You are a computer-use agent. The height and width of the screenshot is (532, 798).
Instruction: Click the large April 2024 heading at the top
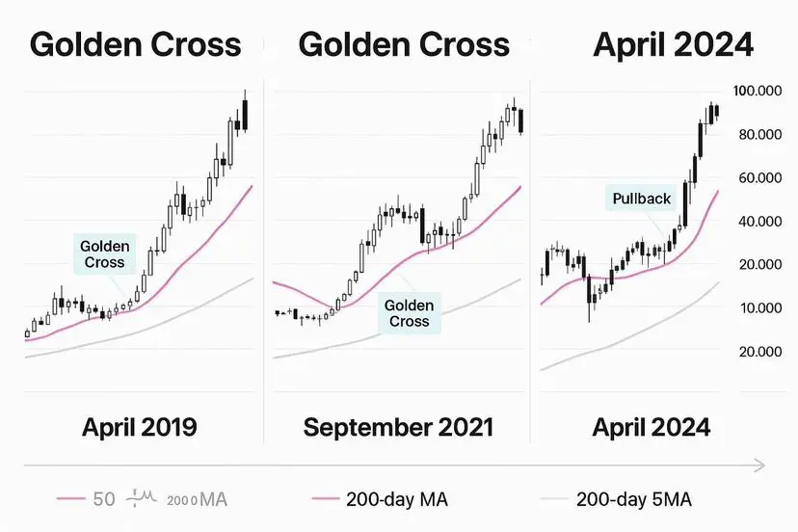[673, 44]
